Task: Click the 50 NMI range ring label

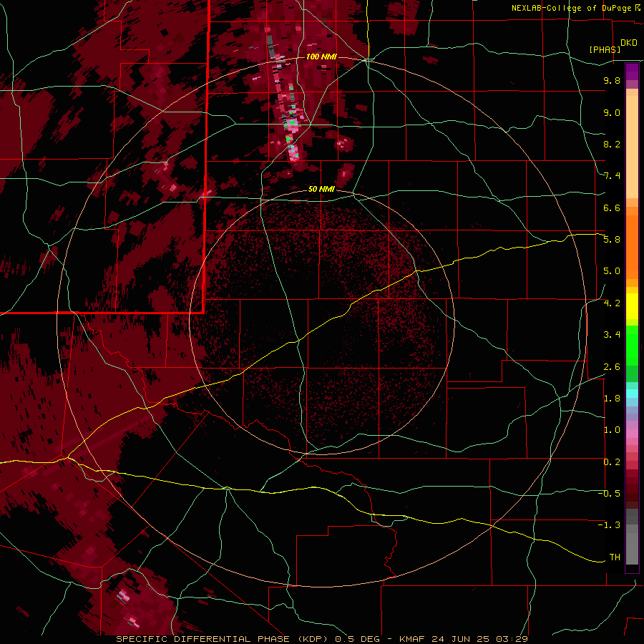Action: click(x=321, y=189)
